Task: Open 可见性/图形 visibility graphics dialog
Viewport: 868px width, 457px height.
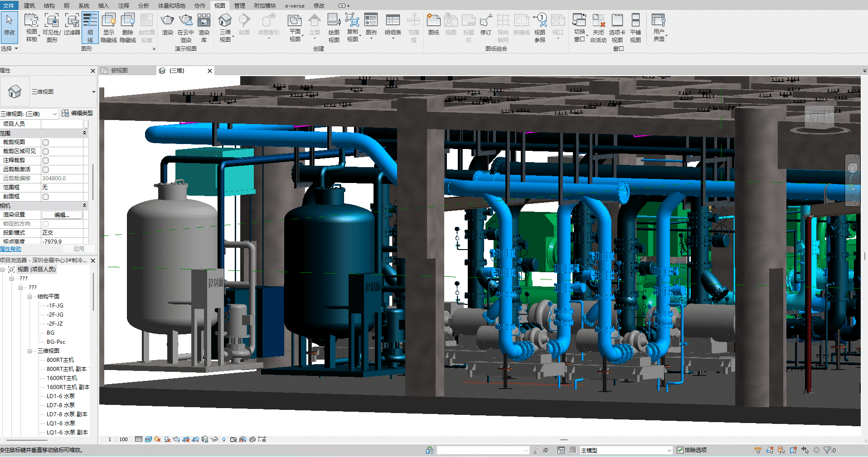Action: coord(52,27)
